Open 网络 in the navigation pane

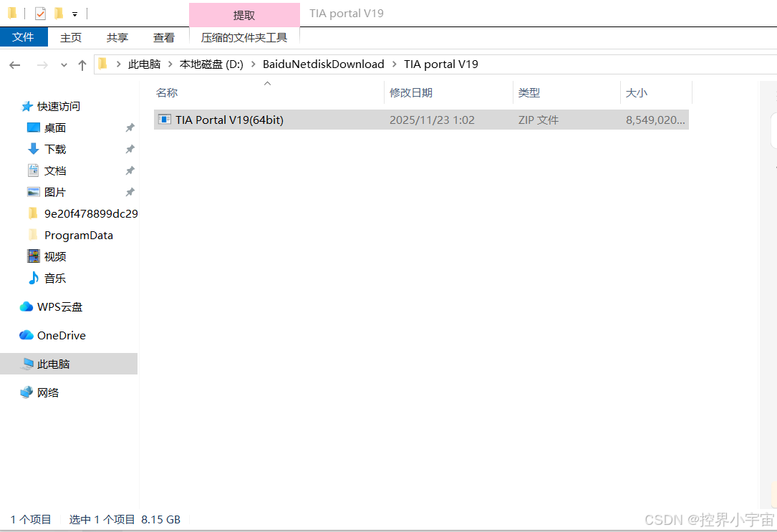coord(47,393)
